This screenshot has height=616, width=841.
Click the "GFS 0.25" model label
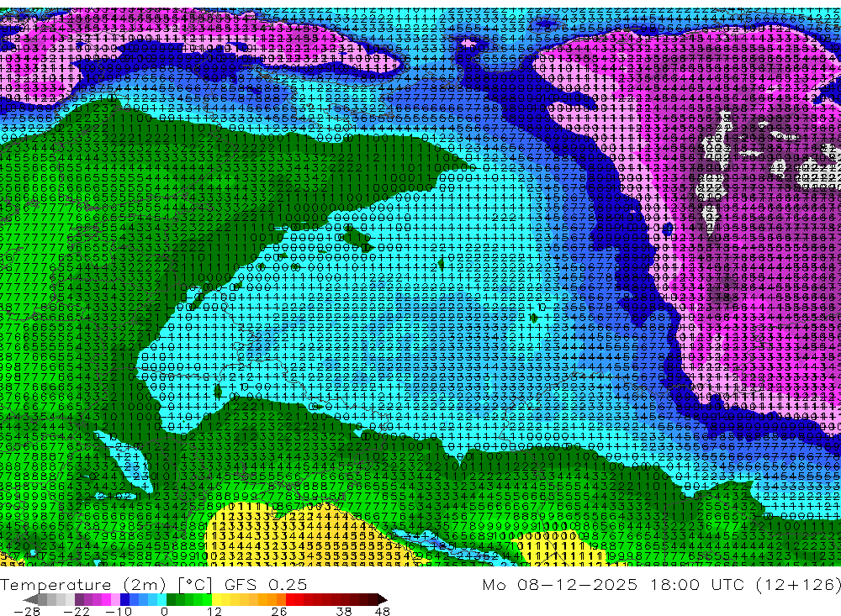pyautogui.click(x=266, y=585)
